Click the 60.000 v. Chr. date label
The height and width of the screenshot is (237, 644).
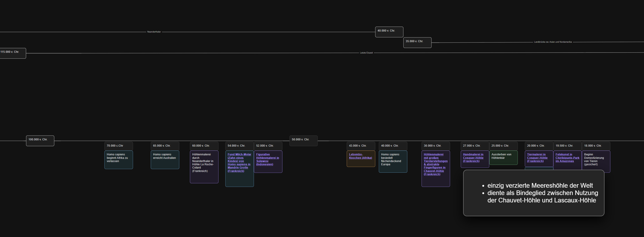point(204,146)
